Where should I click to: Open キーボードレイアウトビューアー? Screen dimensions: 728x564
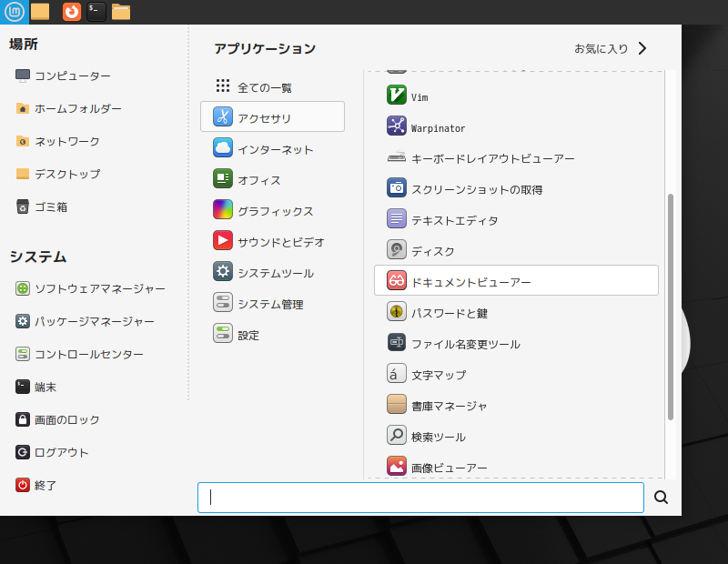[516, 158]
